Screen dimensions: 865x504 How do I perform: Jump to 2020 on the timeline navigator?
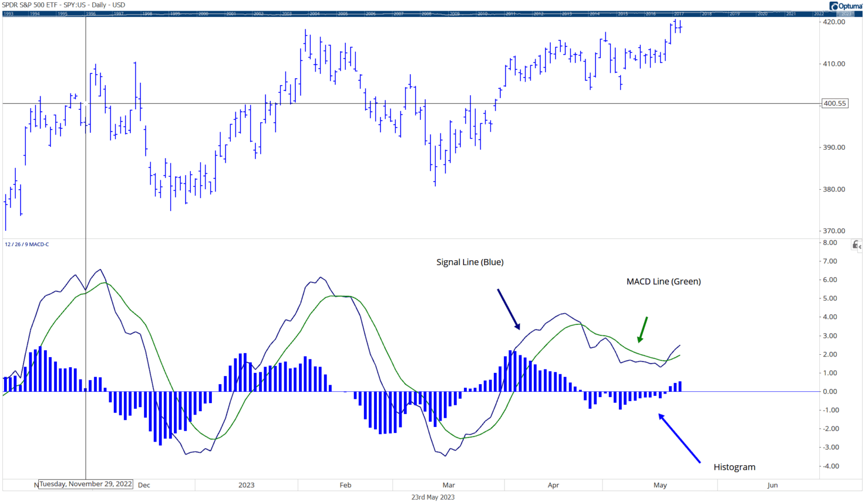click(x=763, y=14)
